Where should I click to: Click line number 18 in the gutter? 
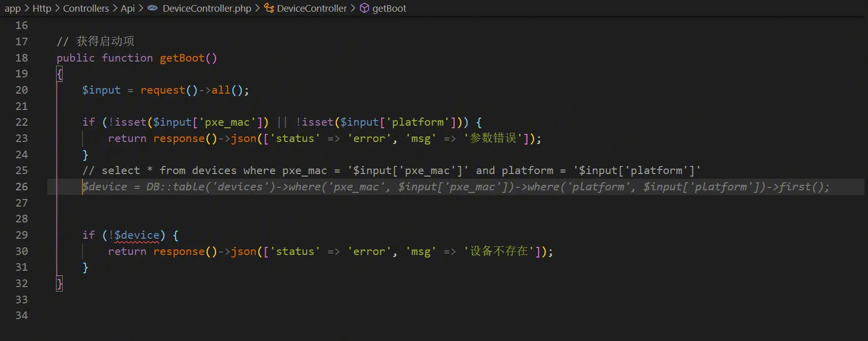click(x=21, y=58)
